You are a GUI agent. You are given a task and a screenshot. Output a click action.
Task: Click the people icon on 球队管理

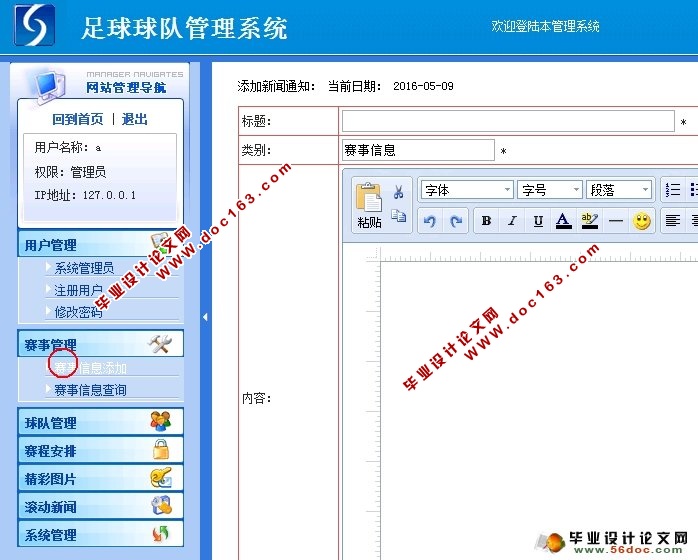(x=160, y=421)
